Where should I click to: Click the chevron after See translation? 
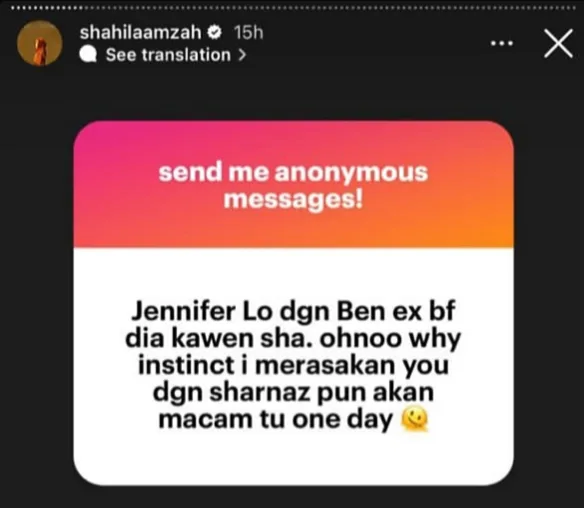[242, 55]
